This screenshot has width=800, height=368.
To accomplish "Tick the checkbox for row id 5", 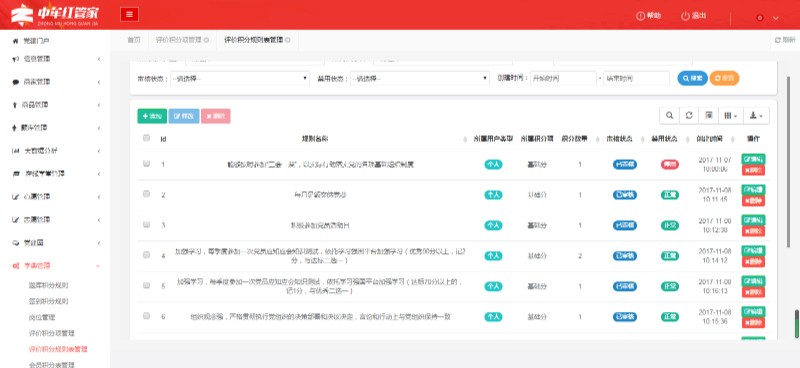I will 146,285.
